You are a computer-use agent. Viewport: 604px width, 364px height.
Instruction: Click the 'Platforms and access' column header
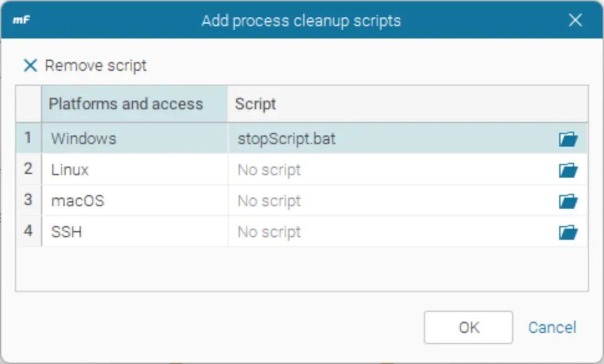[x=126, y=104]
